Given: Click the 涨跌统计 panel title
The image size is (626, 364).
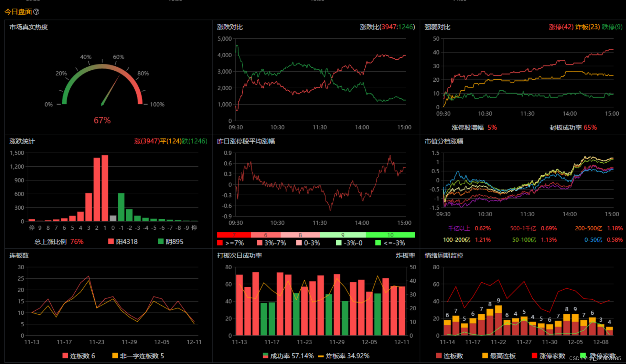Looking at the screenshot, I should [x=22, y=141].
